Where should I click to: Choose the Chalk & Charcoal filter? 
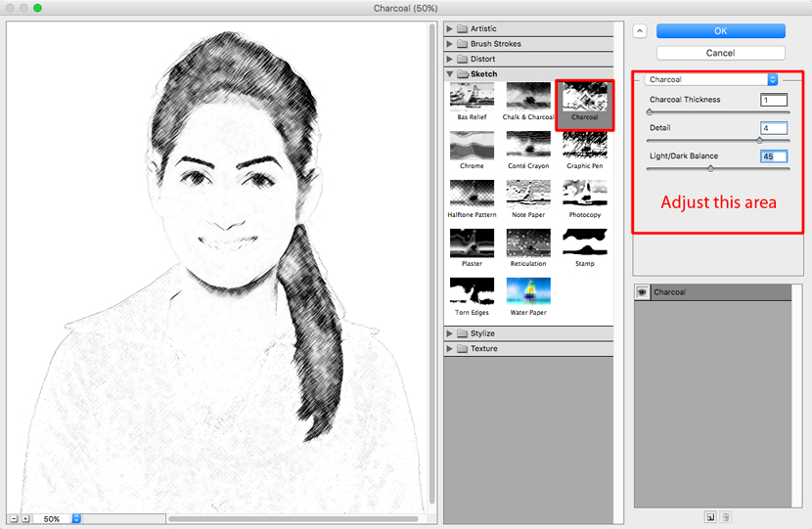coord(528,96)
